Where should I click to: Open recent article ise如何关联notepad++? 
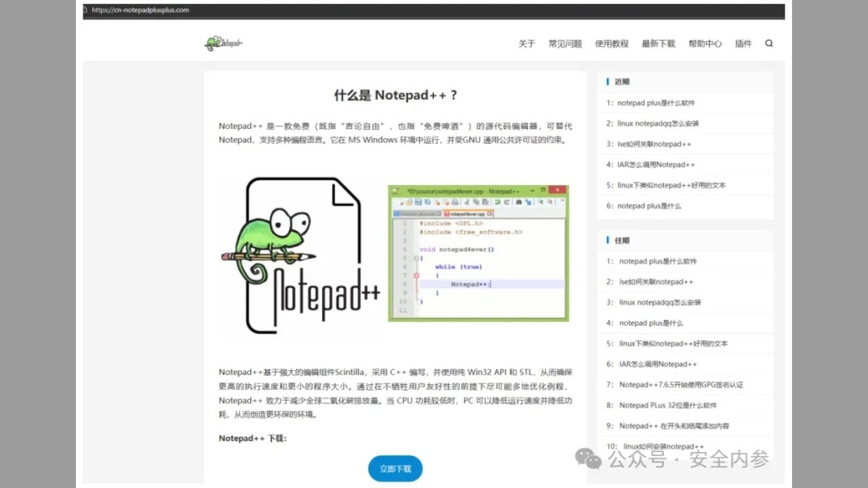(x=654, y=144)
